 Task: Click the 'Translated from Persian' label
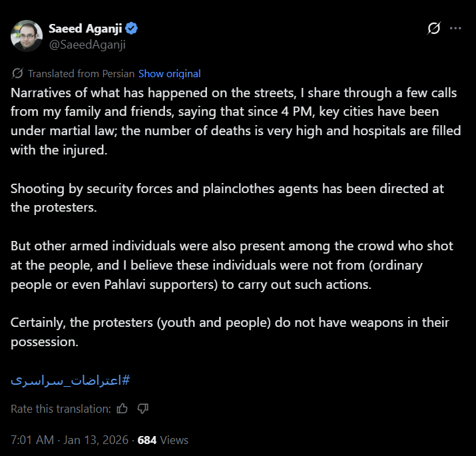point(81,73)
